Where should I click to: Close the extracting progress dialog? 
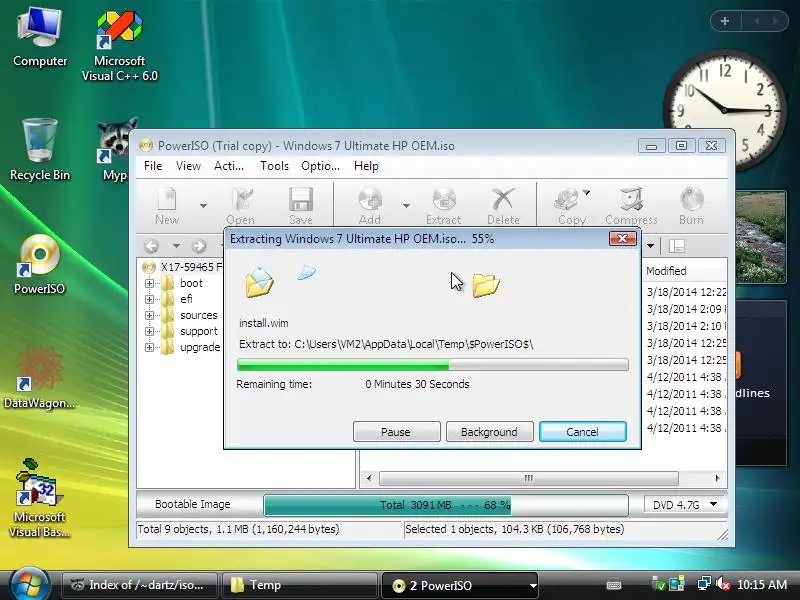click(x=622, y=238)
